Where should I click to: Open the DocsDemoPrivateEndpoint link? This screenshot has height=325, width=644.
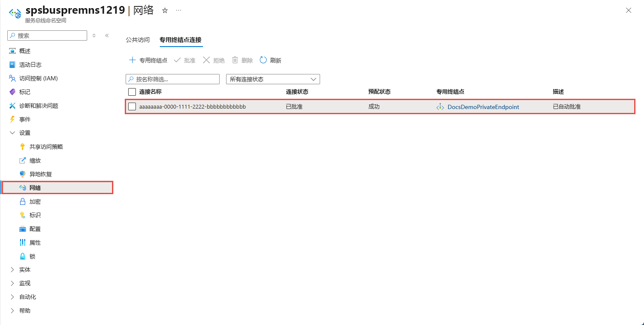(483, 107)
